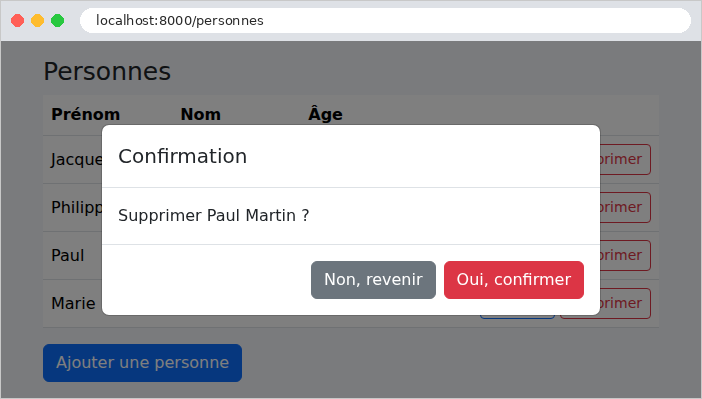The height and width of the screenshot is (399, 702).
Task: Focus the localhost:8000/personnes address bar
Action: 385,21
